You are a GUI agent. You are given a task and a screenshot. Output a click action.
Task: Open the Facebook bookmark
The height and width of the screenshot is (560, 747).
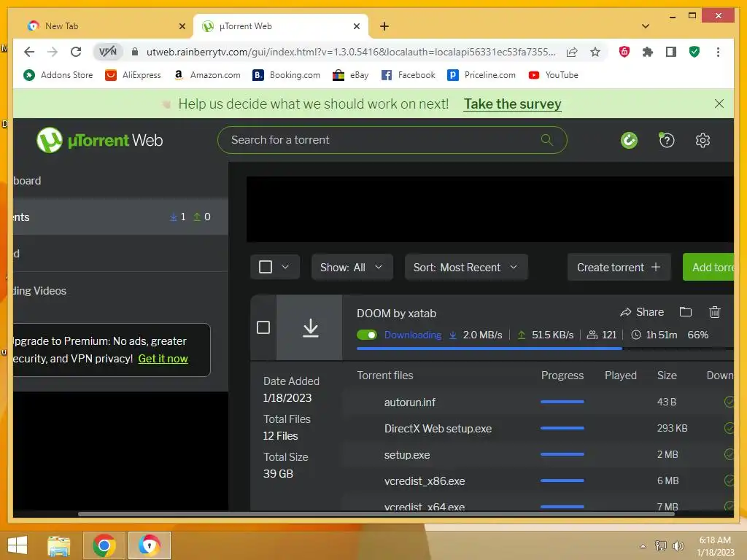click(x=409, y=75)
